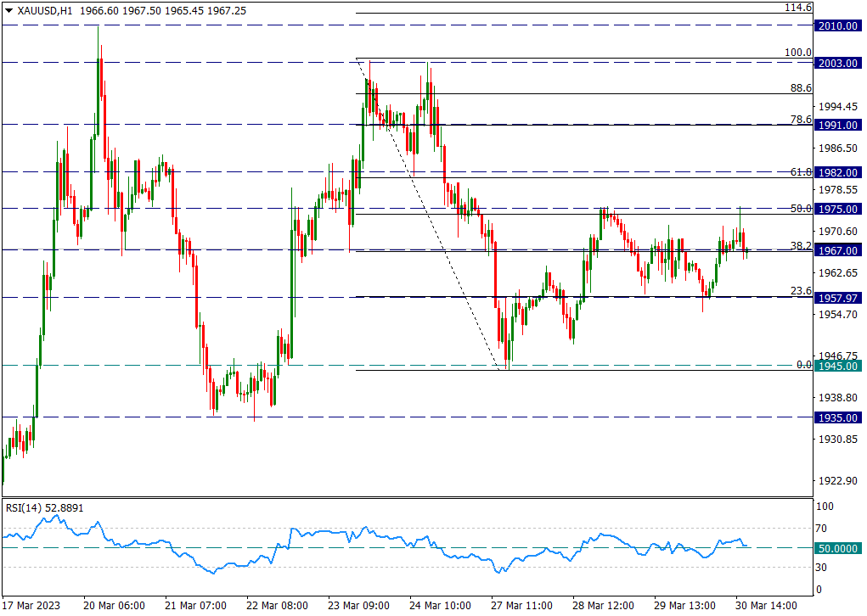Select the 1991.00 price level label
This screenshot has height=616, width=867.
click(x=838, y=125)
